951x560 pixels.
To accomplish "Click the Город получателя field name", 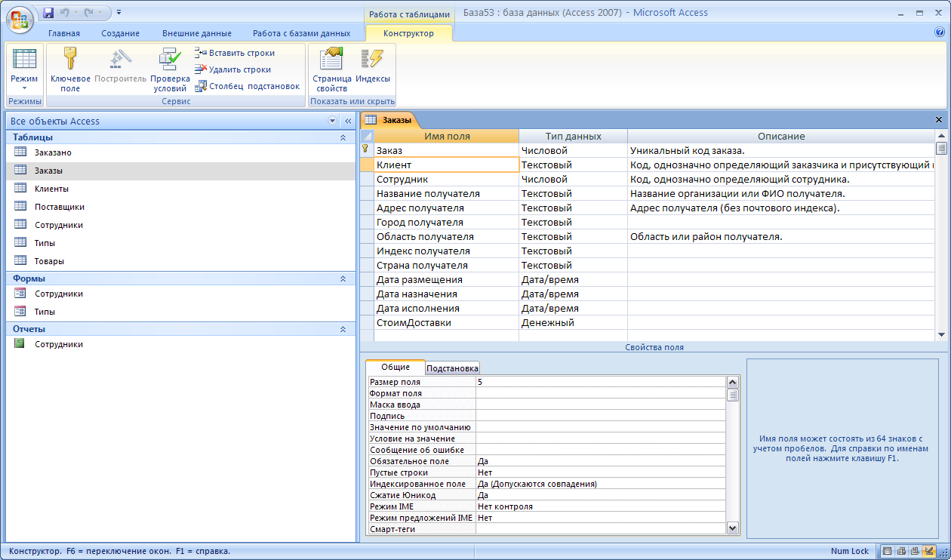I will 446,223.
